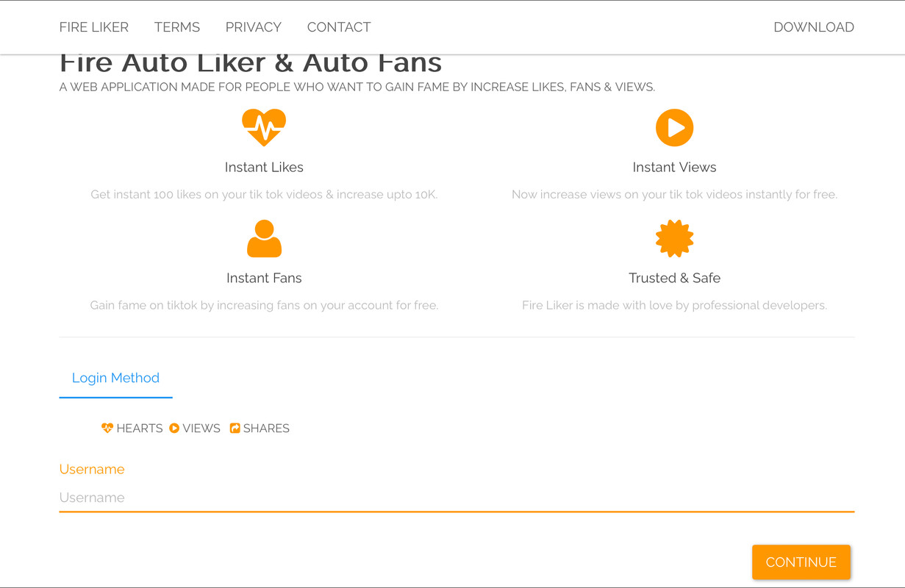This screenshot has width=905, height=588.
Task: Open the Terms page
Action: click(x=177, y=27)
